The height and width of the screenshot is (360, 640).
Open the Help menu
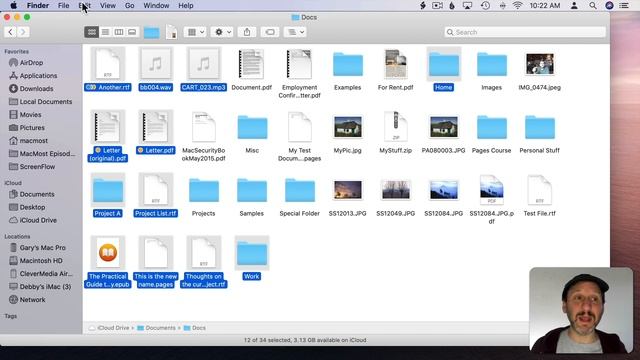[x=186, y=5]
